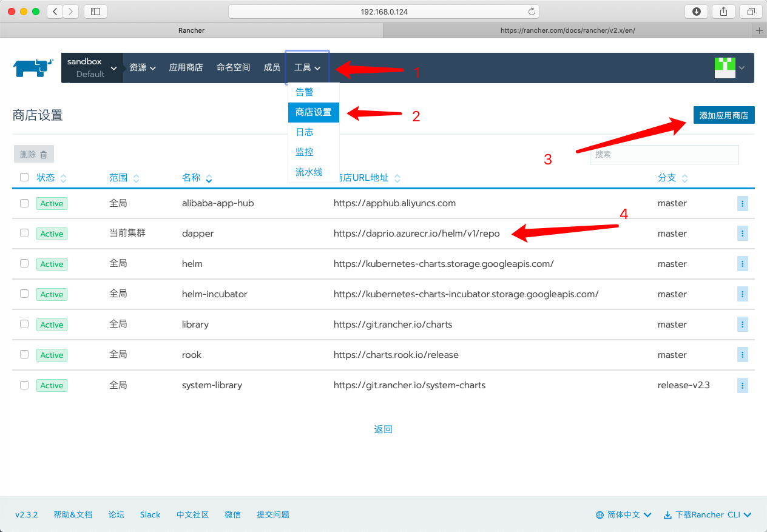This screenshot has height=532, width=767.
Task: Open row actions for library catalog
Action: pyautogui.click(x=742, y=325)
